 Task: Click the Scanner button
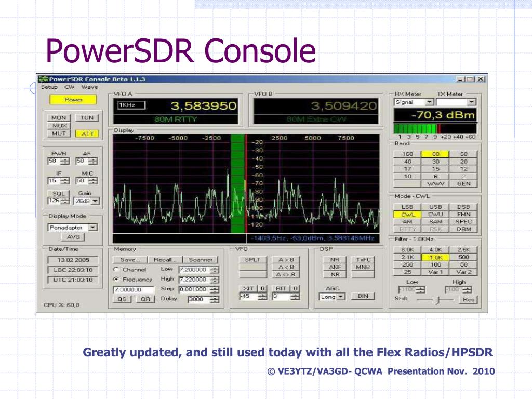200,260
